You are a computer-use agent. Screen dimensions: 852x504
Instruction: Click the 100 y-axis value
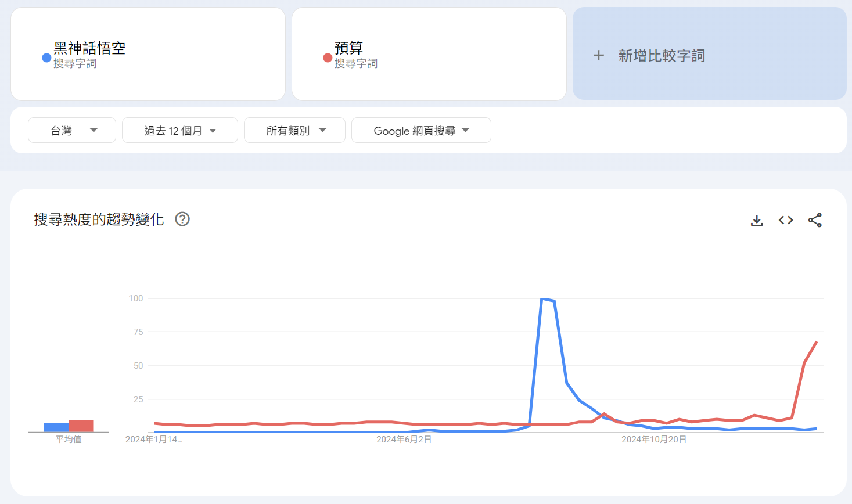pos(136,298)
